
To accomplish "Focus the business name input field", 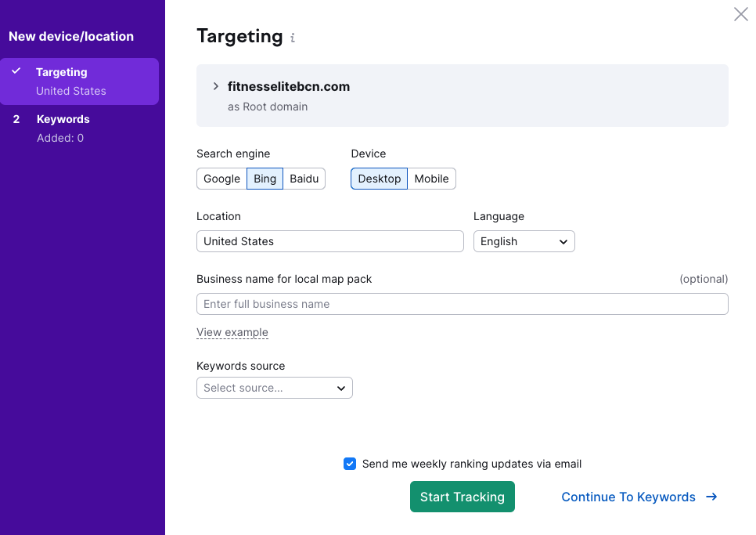I will tap(462, 304).
